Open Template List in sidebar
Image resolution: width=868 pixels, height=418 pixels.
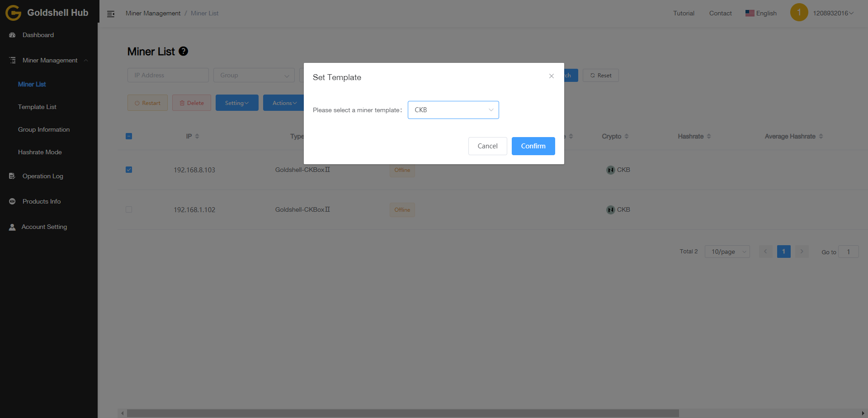pyautogui.click(x=37, y=107)
